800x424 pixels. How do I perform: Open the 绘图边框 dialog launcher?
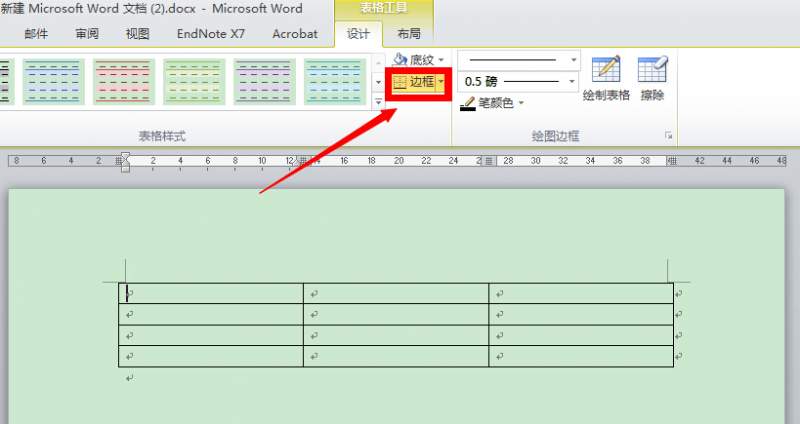coord(668,136)
